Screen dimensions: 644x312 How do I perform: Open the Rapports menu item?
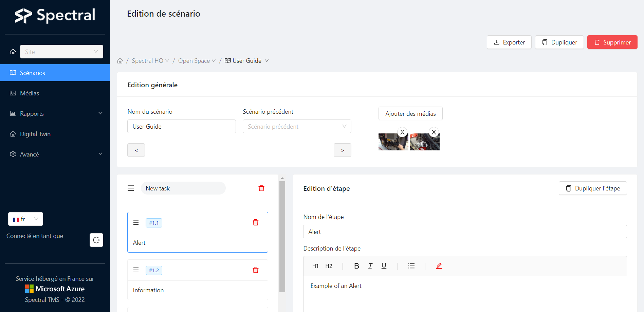(55, 113)
